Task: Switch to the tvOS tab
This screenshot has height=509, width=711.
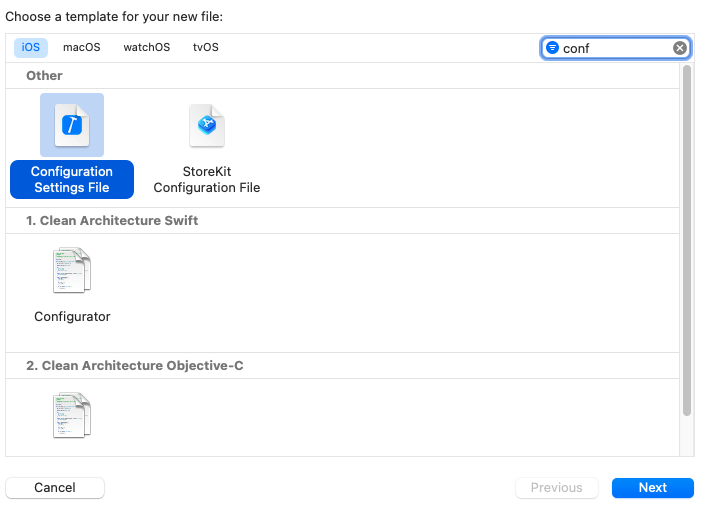Action: click(x=205, y=48)
